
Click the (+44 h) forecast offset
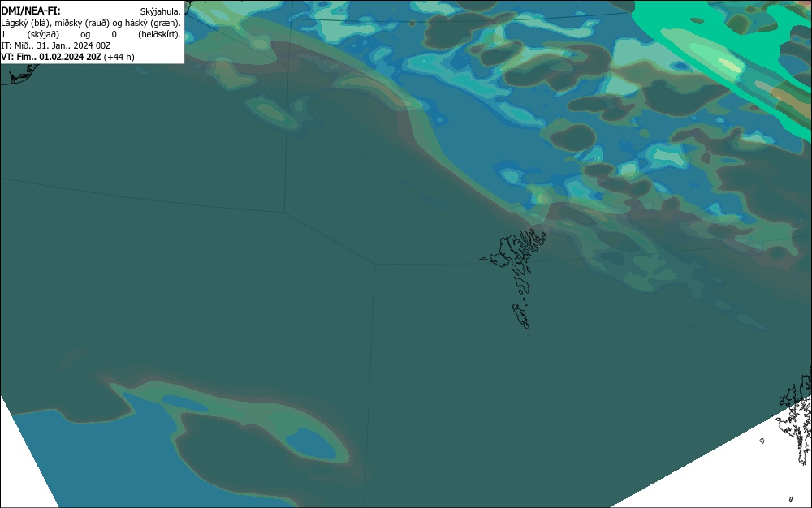click(119, 57)
